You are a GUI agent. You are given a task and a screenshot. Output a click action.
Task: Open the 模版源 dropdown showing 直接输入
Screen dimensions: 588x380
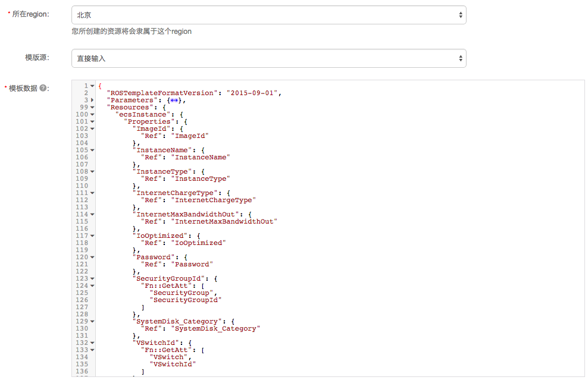pos(268,58)
